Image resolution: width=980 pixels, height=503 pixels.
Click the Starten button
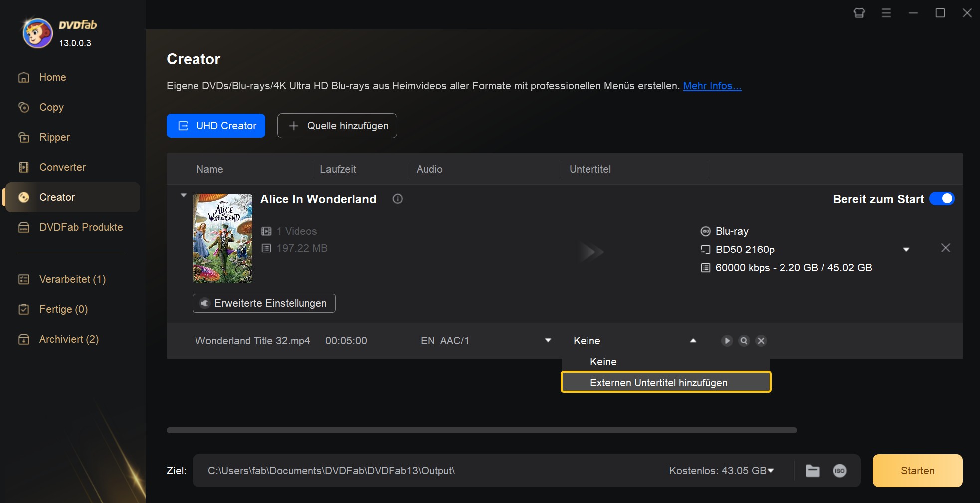click(x=918, y=471)
